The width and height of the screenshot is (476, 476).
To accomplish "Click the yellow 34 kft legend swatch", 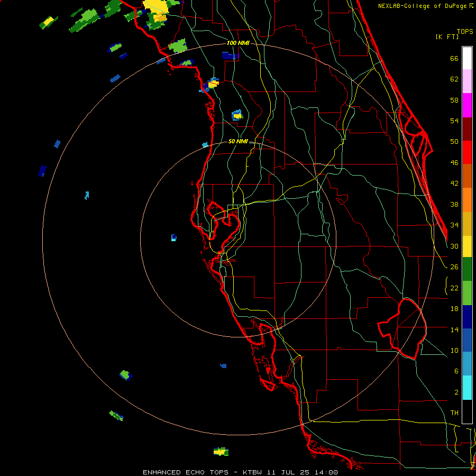I will click(467, 246).
